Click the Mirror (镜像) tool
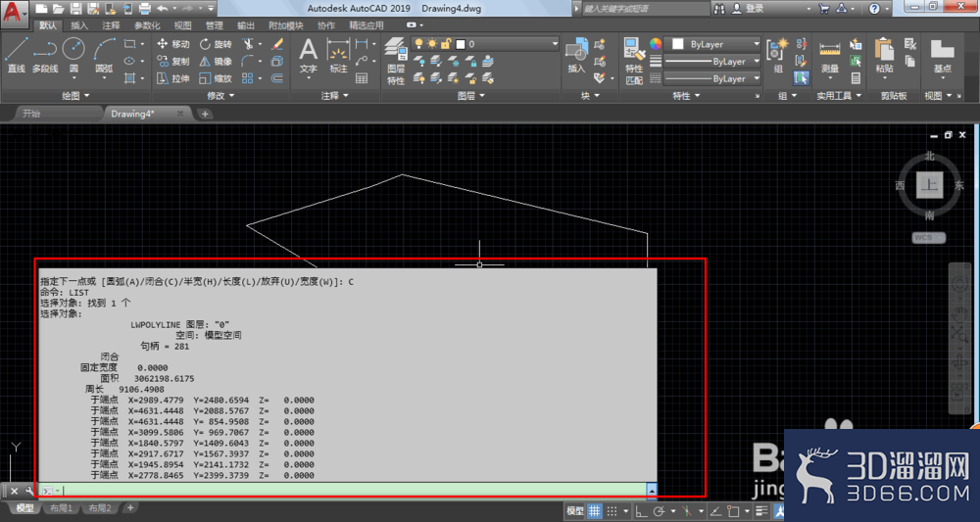This screenshot has width=980, height=522. pos(215,61)
